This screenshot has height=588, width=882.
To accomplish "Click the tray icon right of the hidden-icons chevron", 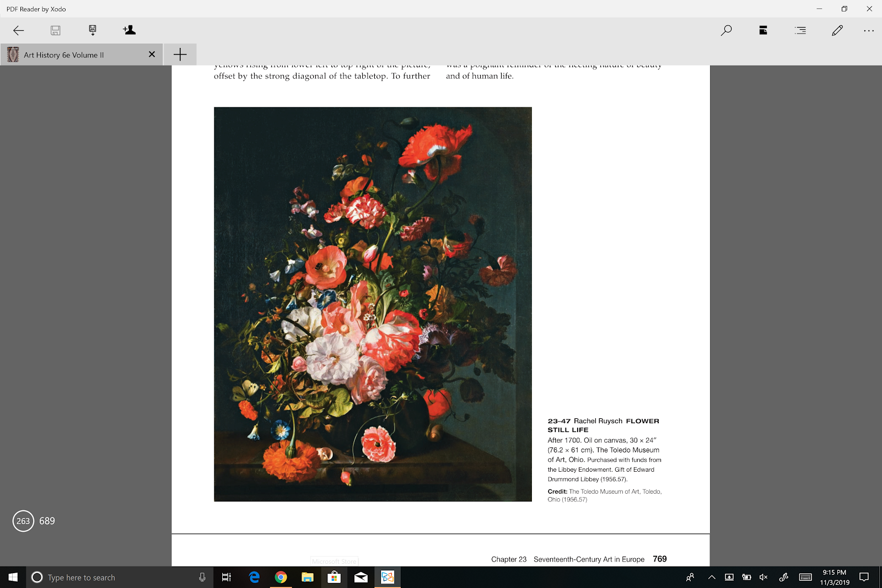I will pos(729,577).
